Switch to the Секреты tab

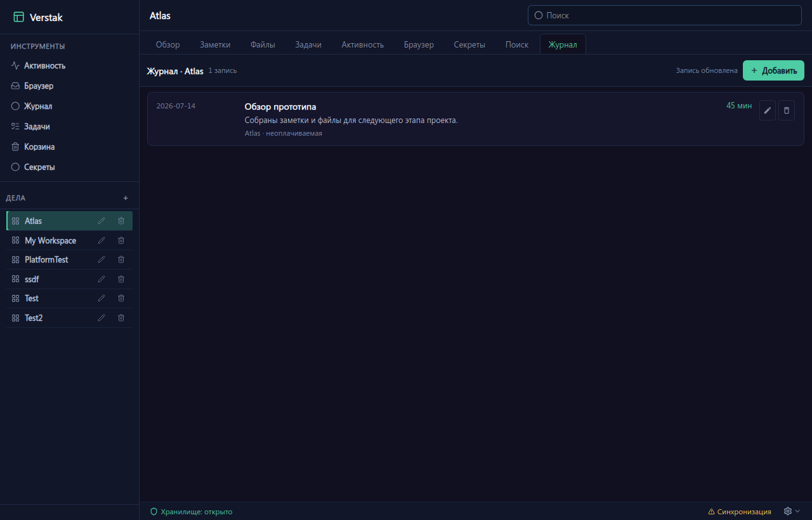coord(469,44)
